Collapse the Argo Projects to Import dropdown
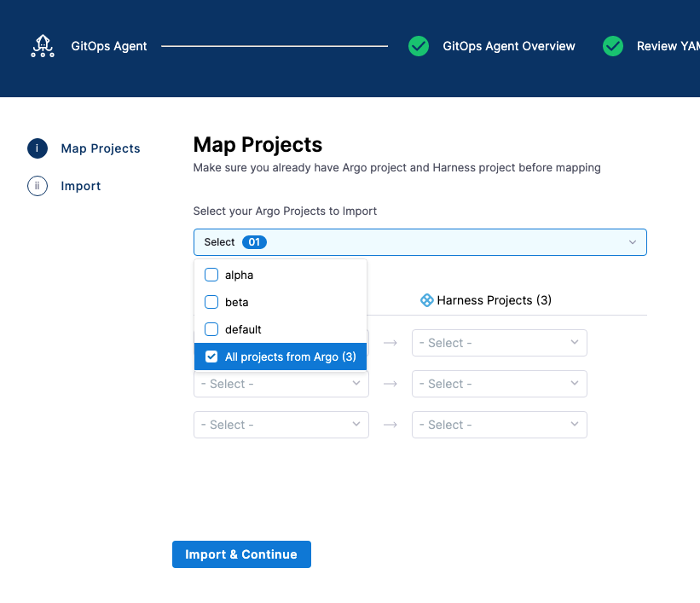This screenshot has width=700, height=603. [x=632, y=242]
